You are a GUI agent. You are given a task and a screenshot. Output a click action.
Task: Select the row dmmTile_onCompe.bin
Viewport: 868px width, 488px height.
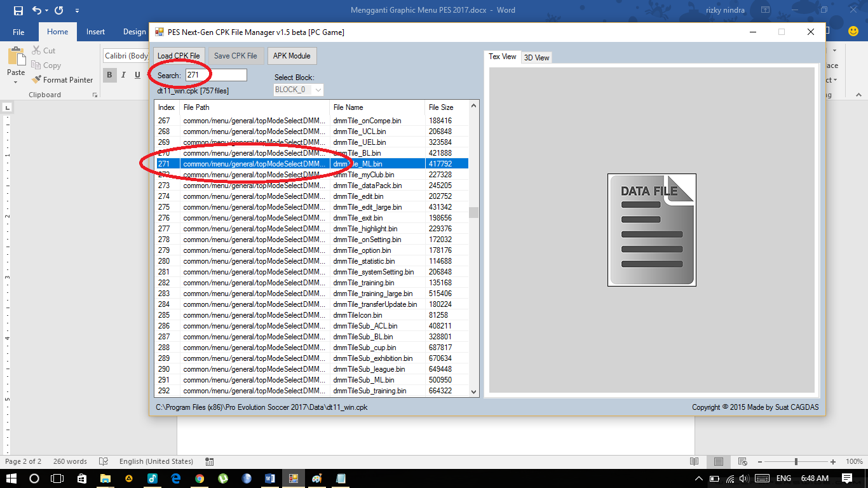(312, 121)
